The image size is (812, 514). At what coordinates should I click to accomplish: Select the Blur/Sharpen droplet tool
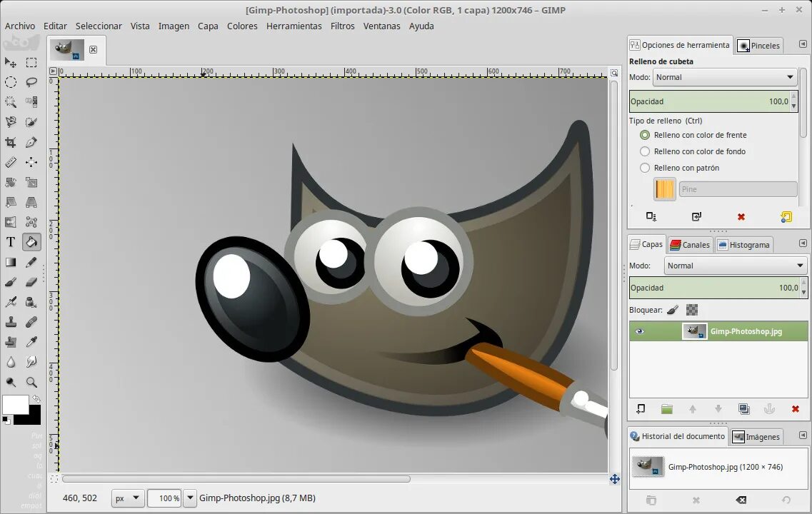pyautogui.click(x=11, y=362)
